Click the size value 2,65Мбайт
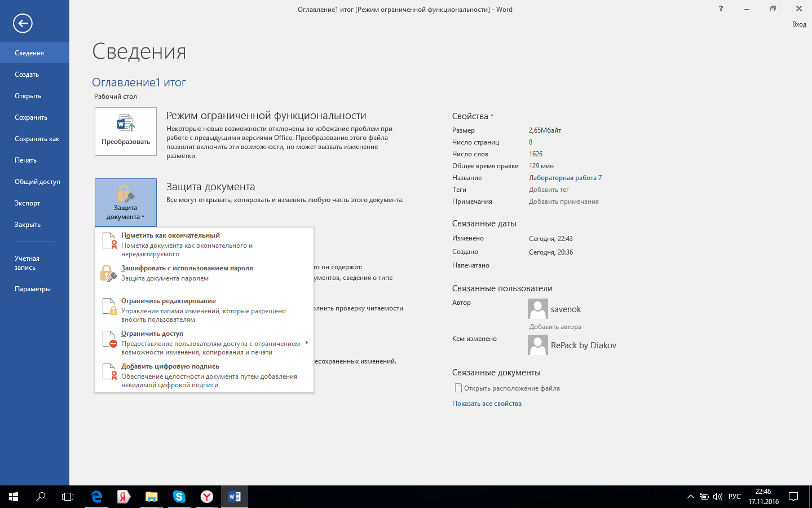Viewport: 812px width, 508px height. (x=545, y=130)
